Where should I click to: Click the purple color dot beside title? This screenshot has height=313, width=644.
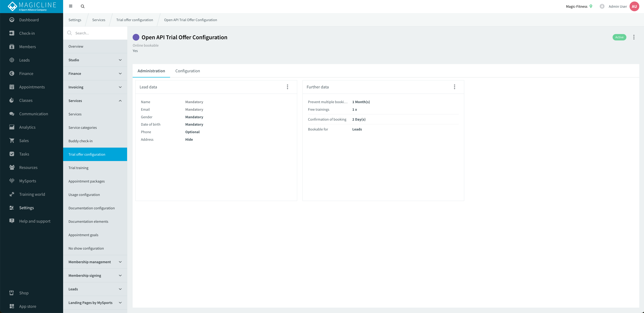[136, 37]
